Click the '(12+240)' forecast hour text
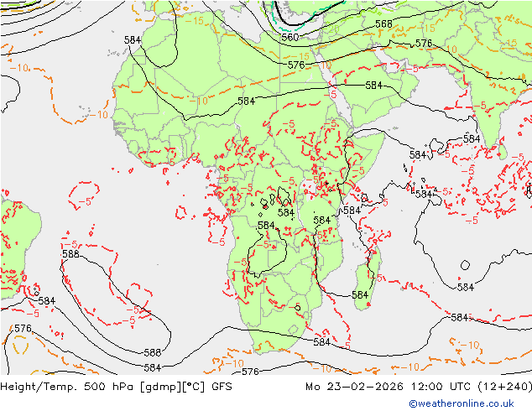Image resolution: width=532 pixels, height=411 pixels. pyautogui.click(x=504, y=386)
